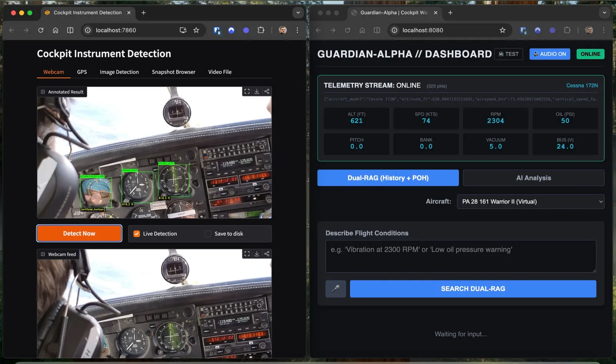616x364 pixels.
Task: Click the RPM 2304 telemetry tile
Action: point(495,118)
